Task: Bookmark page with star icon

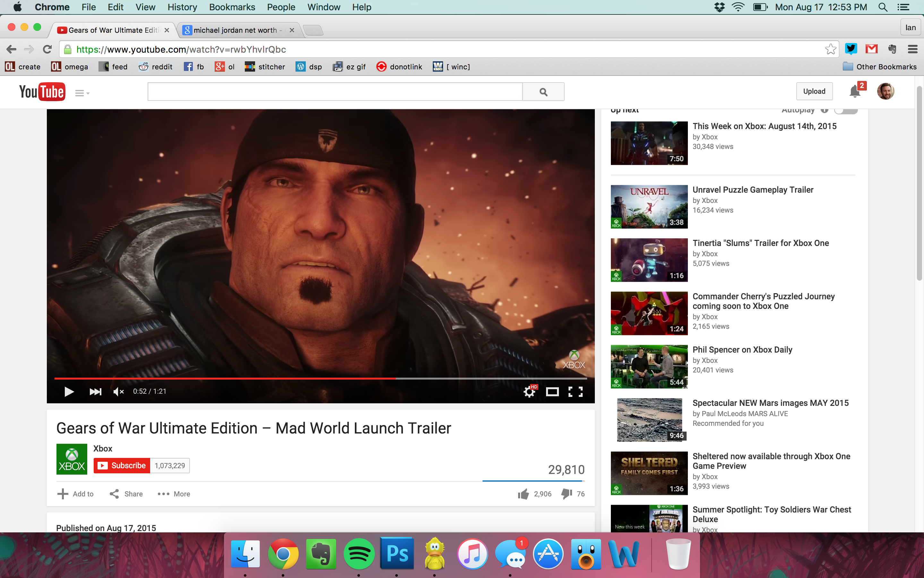Action: click(x=830, y=49)
